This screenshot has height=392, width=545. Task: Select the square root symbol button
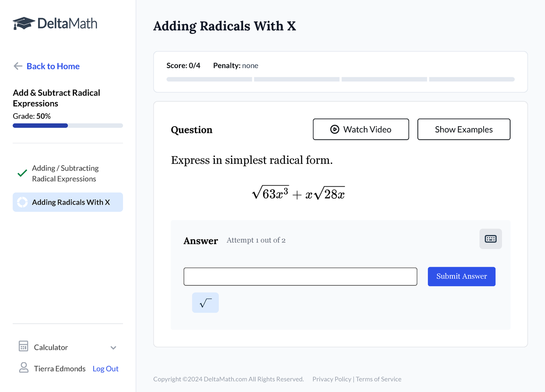pyautogui.click(x=205, y=303)
